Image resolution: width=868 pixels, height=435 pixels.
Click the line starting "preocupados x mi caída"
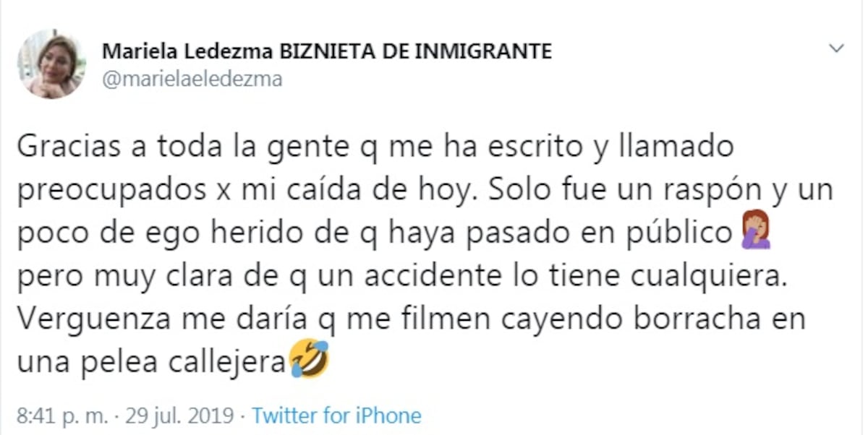tap(425, 191)
